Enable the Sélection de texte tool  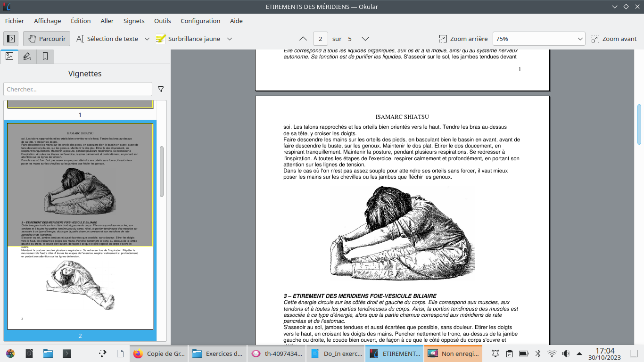coord(107,39)
